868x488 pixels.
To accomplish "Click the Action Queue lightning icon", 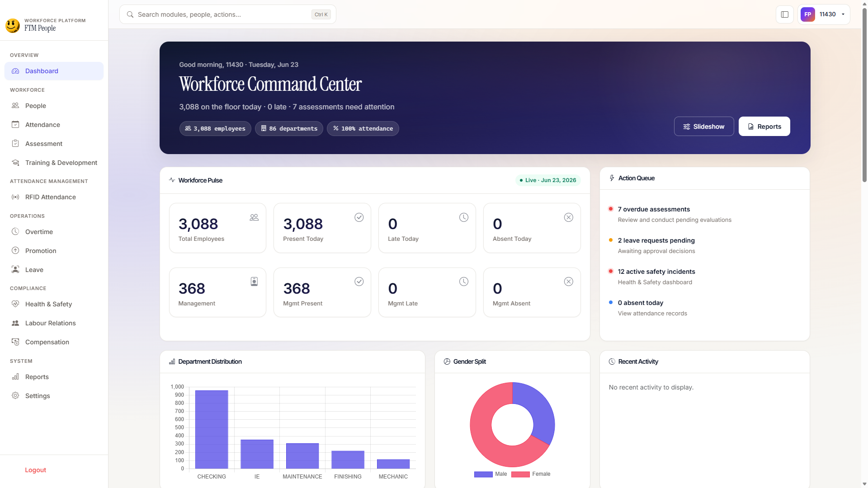I will tap(612, 178).
